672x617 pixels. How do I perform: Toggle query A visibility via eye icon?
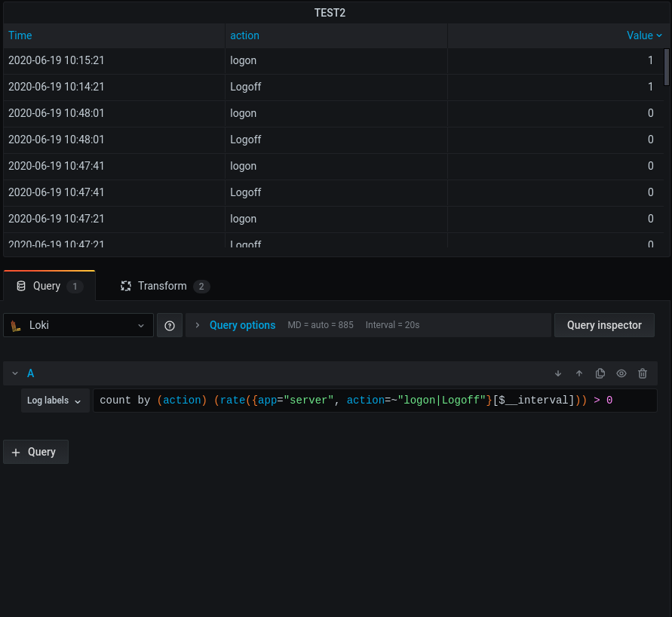point(621,373)
